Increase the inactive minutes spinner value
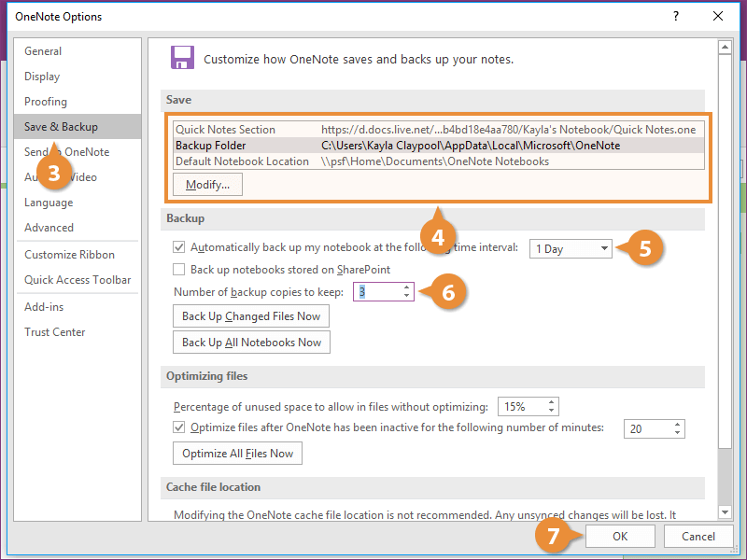 tap(678, 424)
